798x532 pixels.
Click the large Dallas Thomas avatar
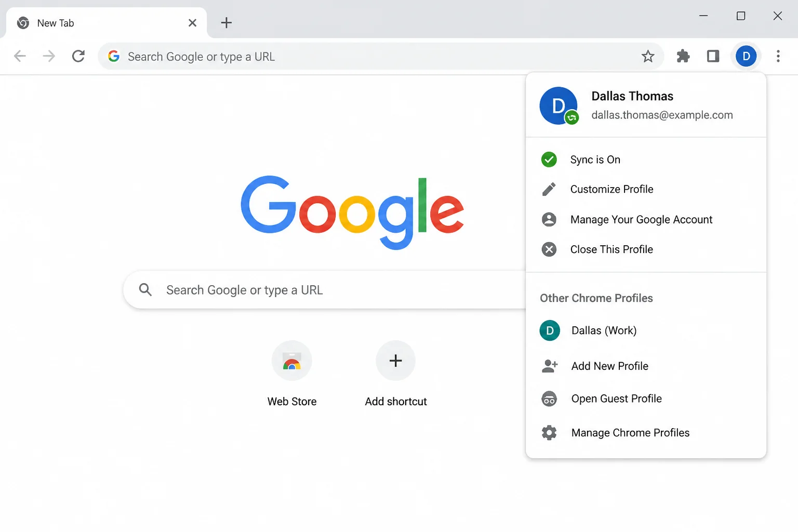click(x=558, y=106)
